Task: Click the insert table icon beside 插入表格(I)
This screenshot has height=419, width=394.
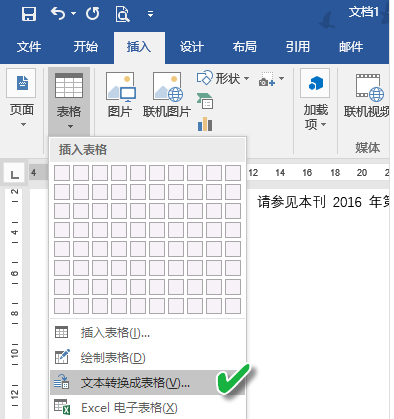Action: pos(61,332)
